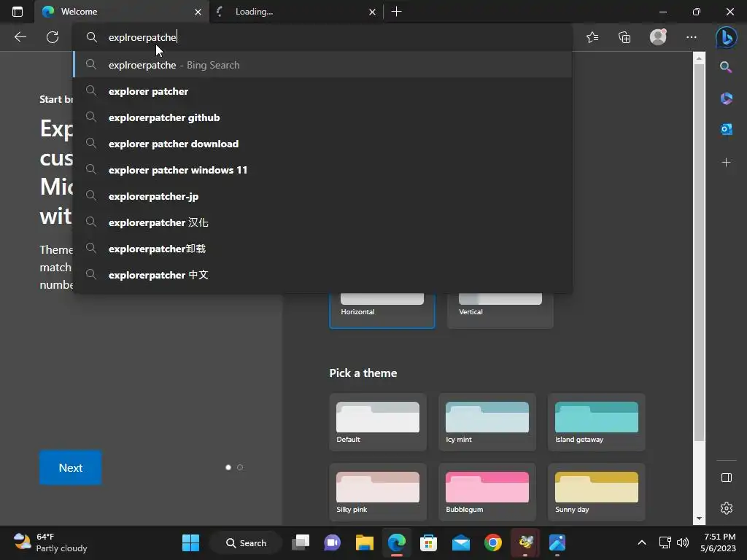Image resolution: width=747 pixels, height=560 pixels.
Task: Open Microsoft Store from taskbar
Action: point(428,542)
